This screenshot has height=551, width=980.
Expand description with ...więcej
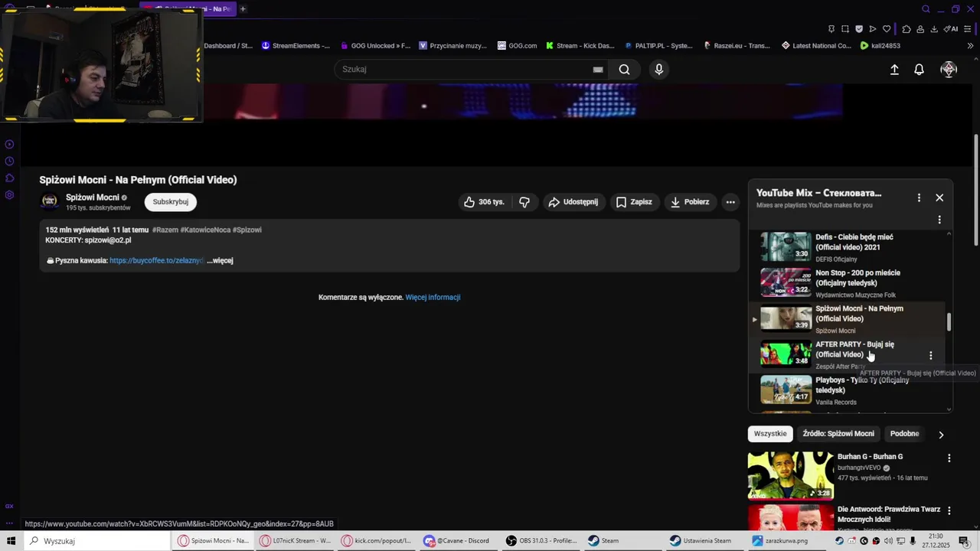coord(220,260)
